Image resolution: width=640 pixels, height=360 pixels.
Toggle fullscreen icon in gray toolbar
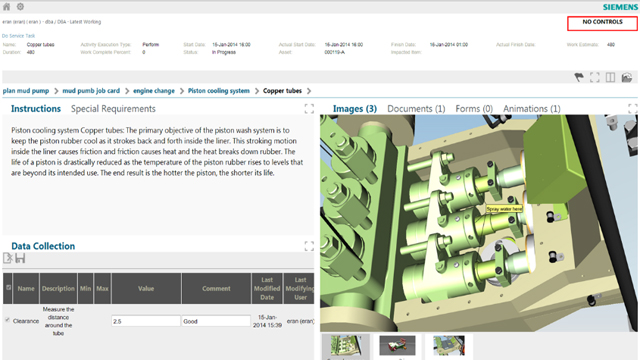coord(595,77)
